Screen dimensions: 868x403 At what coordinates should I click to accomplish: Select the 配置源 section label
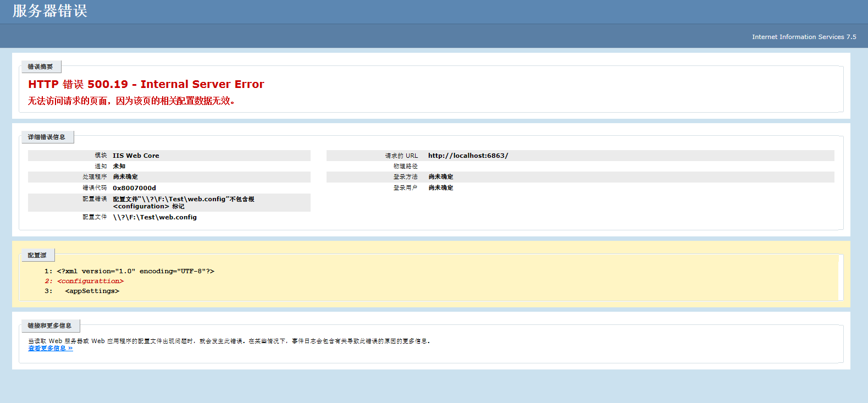37,255
